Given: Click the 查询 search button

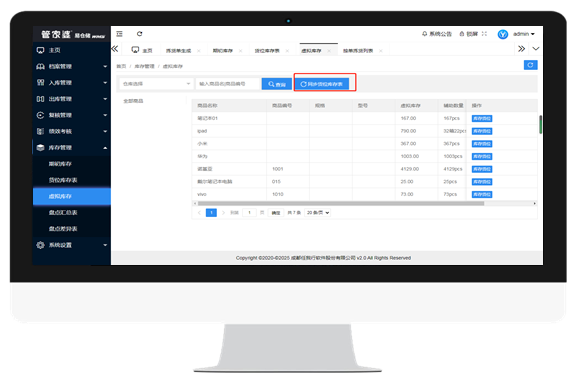Looking at the screenshot, I should [277, 84].
